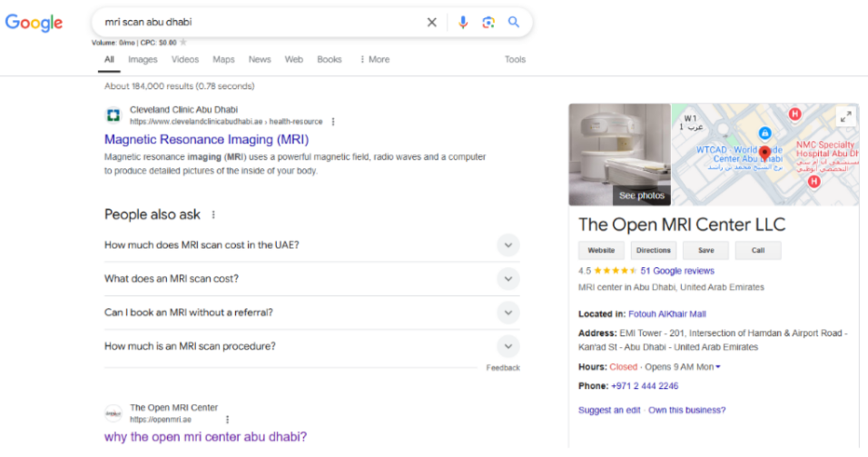The width and height of the screenshot is (868, 457).
Task: Click the Google logo
Action: coord(34,23)
